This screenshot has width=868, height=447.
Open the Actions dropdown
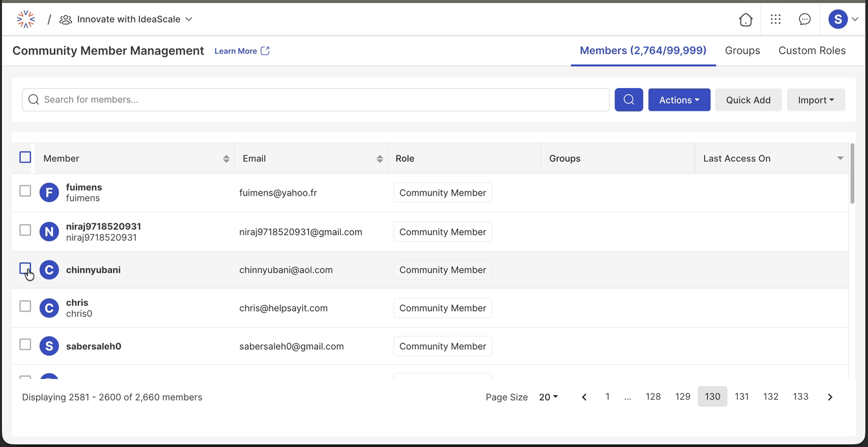(679, 100)
